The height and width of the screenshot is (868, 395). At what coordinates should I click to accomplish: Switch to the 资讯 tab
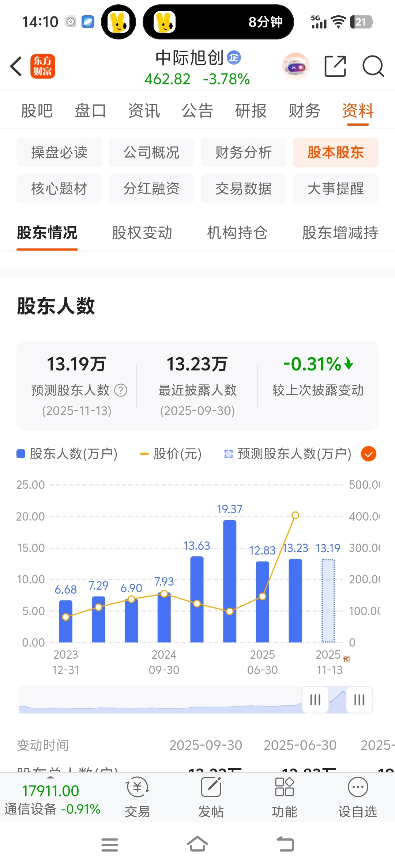144,111
